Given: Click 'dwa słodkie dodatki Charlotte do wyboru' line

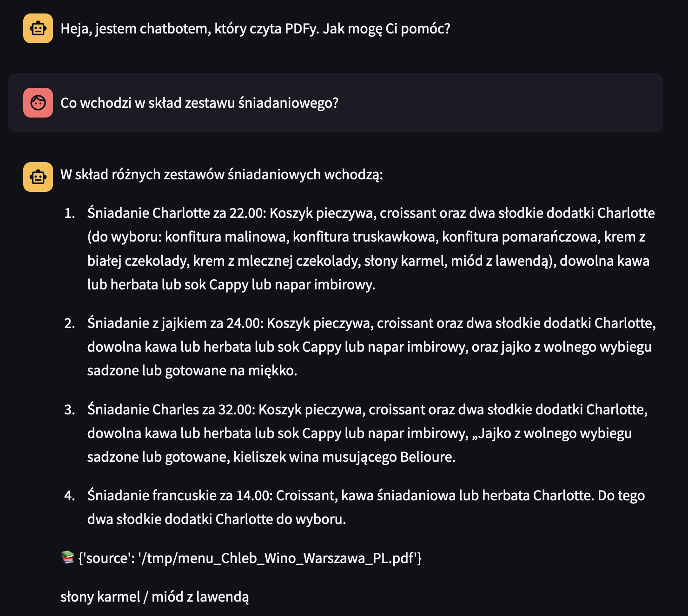Looking at the screenshot, I should coord(216,519).
